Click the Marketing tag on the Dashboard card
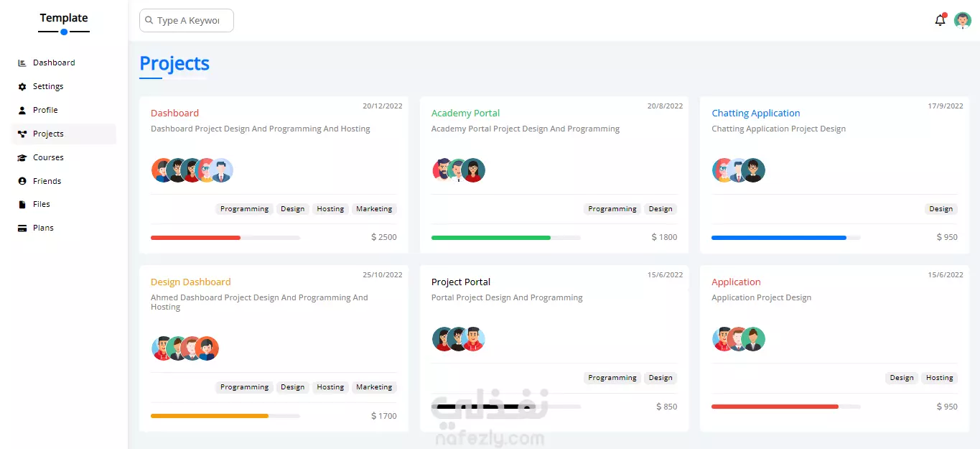This screenshot has height=449, width=980. (x=374, y=208)
